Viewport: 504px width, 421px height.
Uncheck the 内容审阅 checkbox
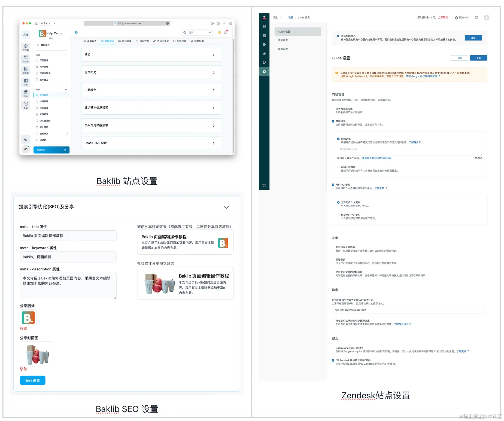333,121
